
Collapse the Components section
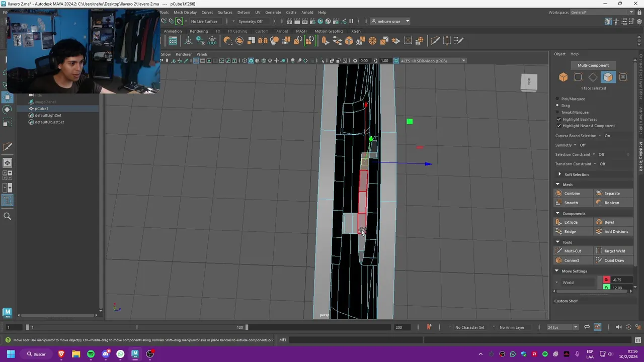557,214
